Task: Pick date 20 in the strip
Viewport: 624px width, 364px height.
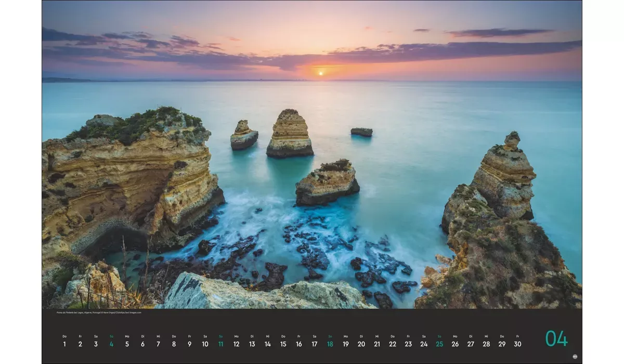Action: point(361,344)
